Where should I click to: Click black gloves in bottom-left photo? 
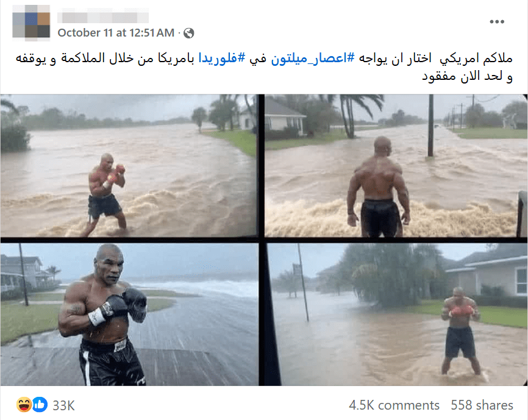click(126, 305)
